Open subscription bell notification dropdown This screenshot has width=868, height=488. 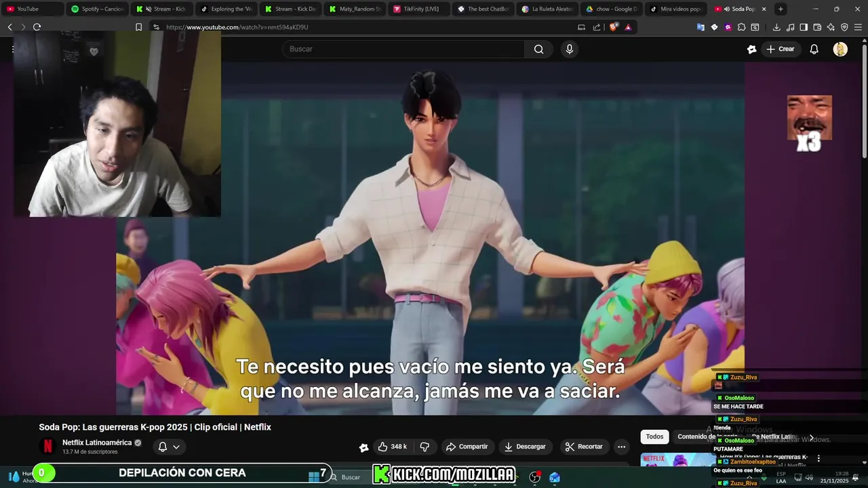point(169,447)
